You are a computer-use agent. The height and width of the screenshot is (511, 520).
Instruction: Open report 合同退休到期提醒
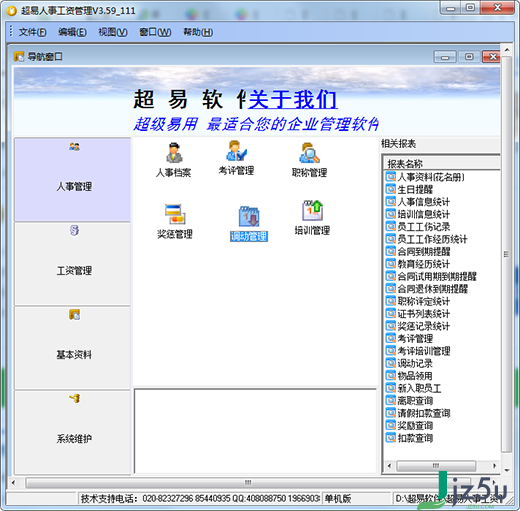(432, 289)
